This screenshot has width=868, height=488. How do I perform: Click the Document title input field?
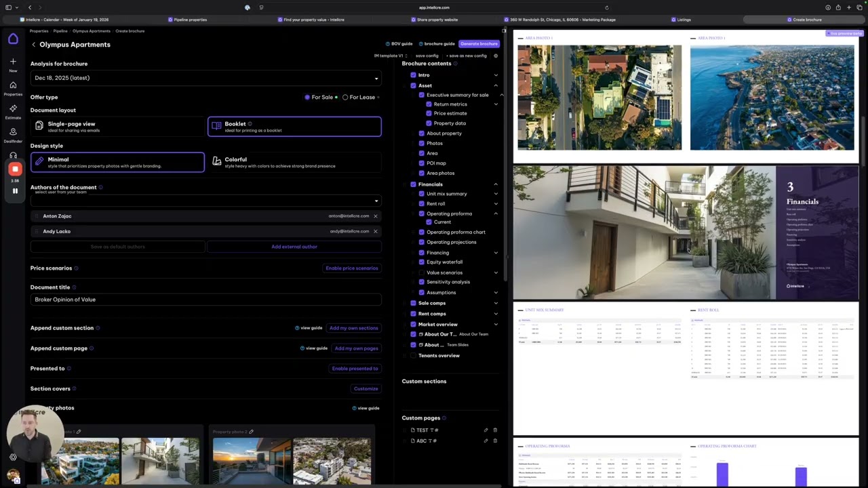(205, 300)
